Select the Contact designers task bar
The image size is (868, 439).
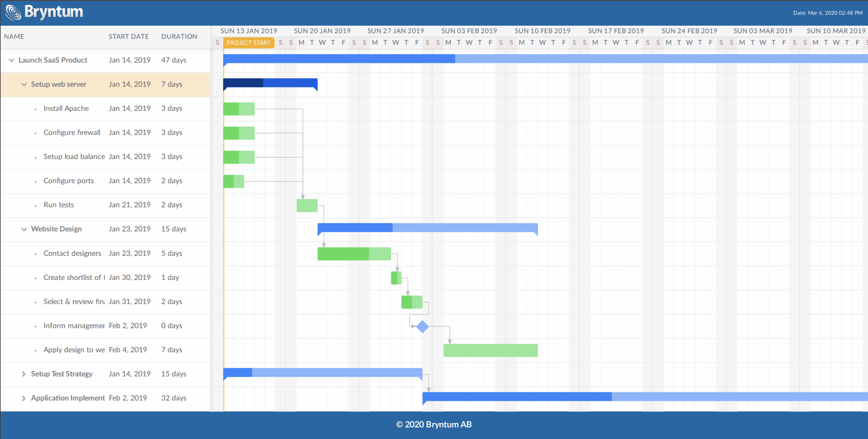point(354,253)
